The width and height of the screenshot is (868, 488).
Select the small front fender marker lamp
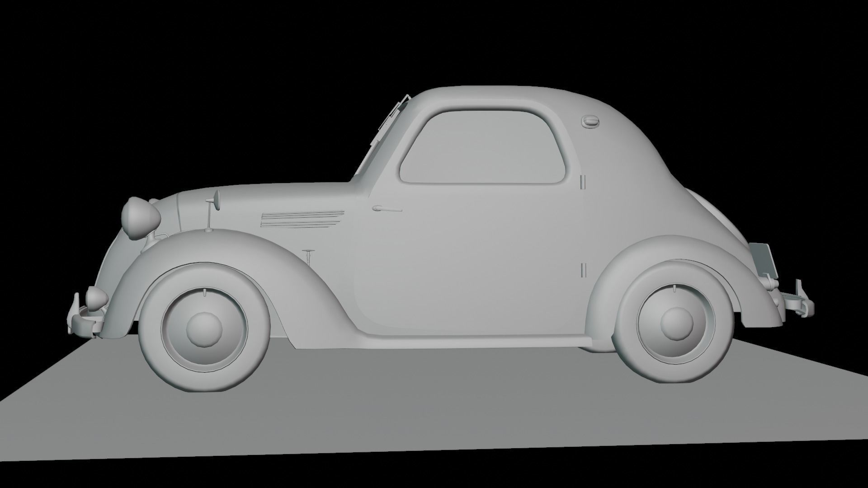click(x=97, y=298)
